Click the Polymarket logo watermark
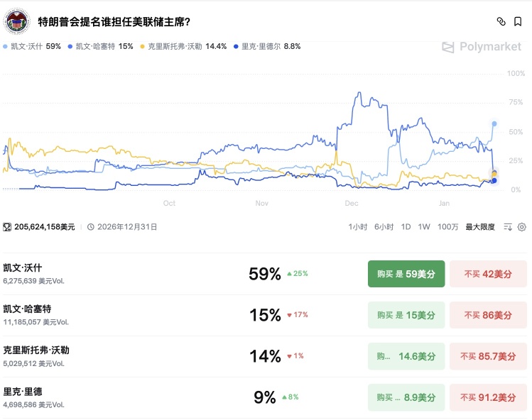The width and height of the screenshot is (532, 420). click(x=482, y=47)
